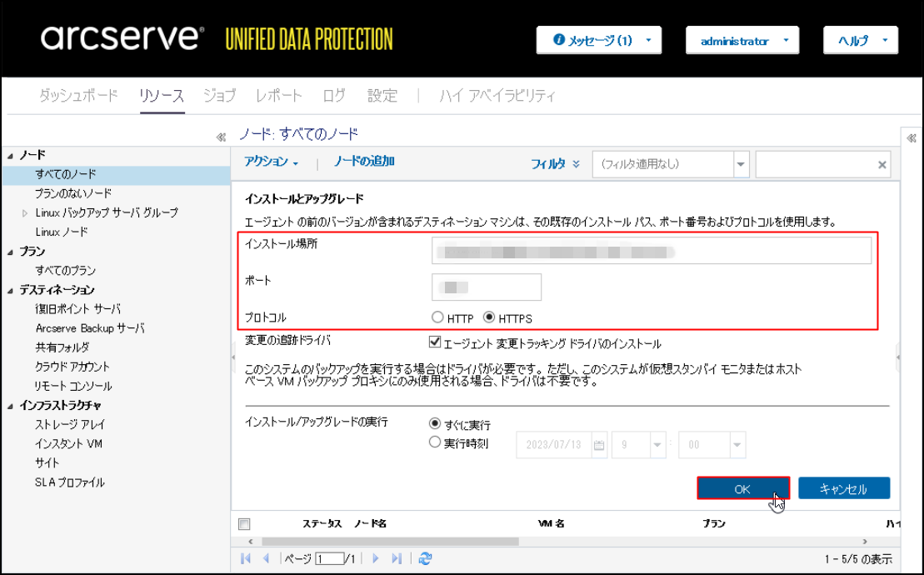Screen dimensions: 924x575
Task: Click the インストール場所 path field
Action: coord(652,251)
